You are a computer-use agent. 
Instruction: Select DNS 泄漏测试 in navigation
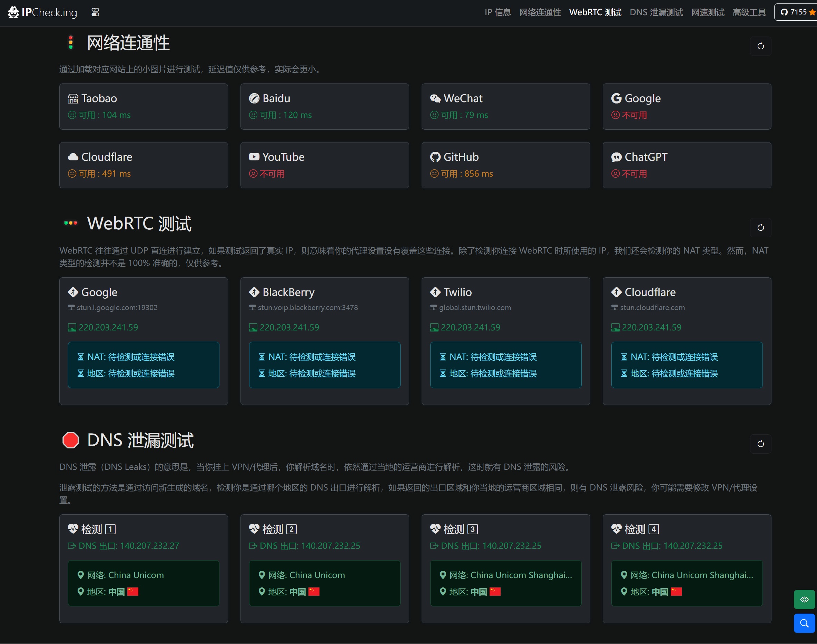(656, 12)
